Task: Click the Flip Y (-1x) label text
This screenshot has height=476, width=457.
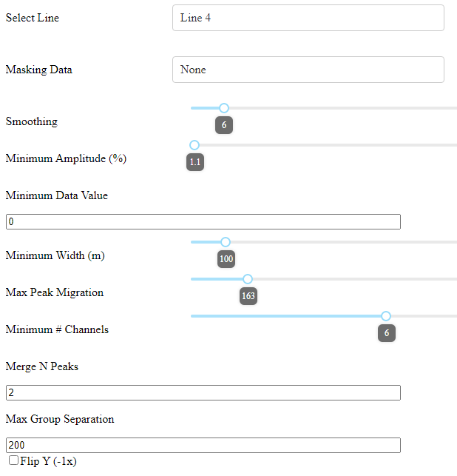Action: click(x=49, y=461)
